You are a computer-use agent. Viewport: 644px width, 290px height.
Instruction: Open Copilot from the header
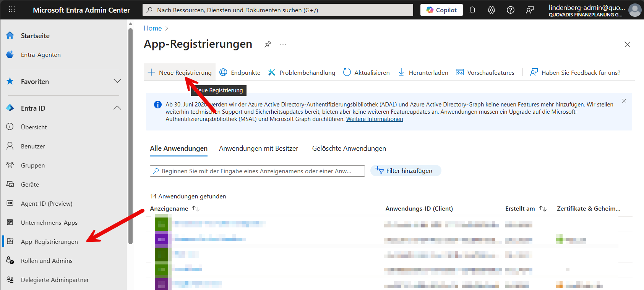pyautogui.click(x=441, y=10)
